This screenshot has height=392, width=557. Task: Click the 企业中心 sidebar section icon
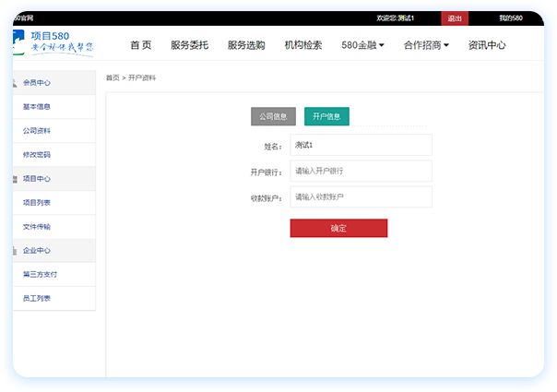coord(15,251)
